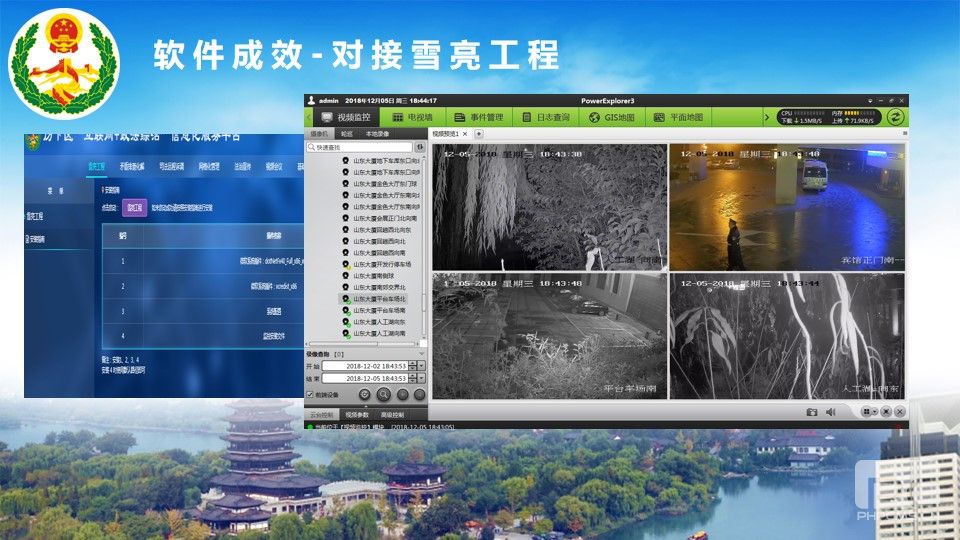960x540 pixels.
Task: Open the 云台控制 PTZ control tab
Action: pos(321,415)
